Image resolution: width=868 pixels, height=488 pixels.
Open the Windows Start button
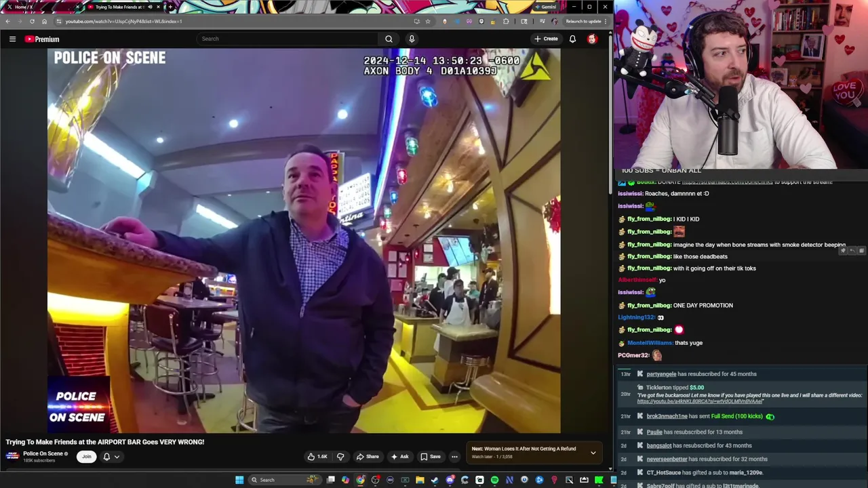239,480
